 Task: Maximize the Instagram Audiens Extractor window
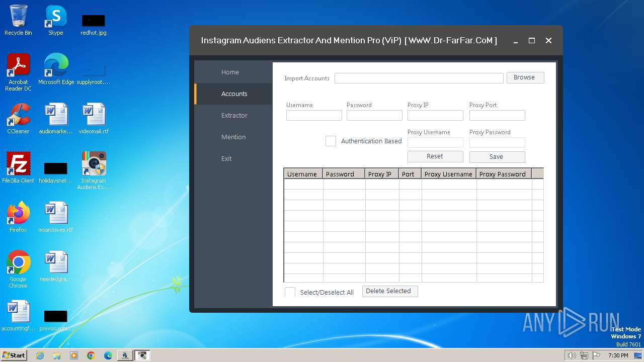532,41
